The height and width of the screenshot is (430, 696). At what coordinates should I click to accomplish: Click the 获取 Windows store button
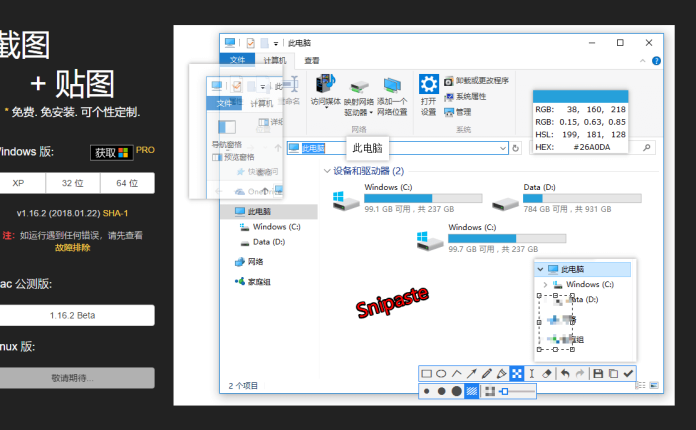click(x=112, y=153)
